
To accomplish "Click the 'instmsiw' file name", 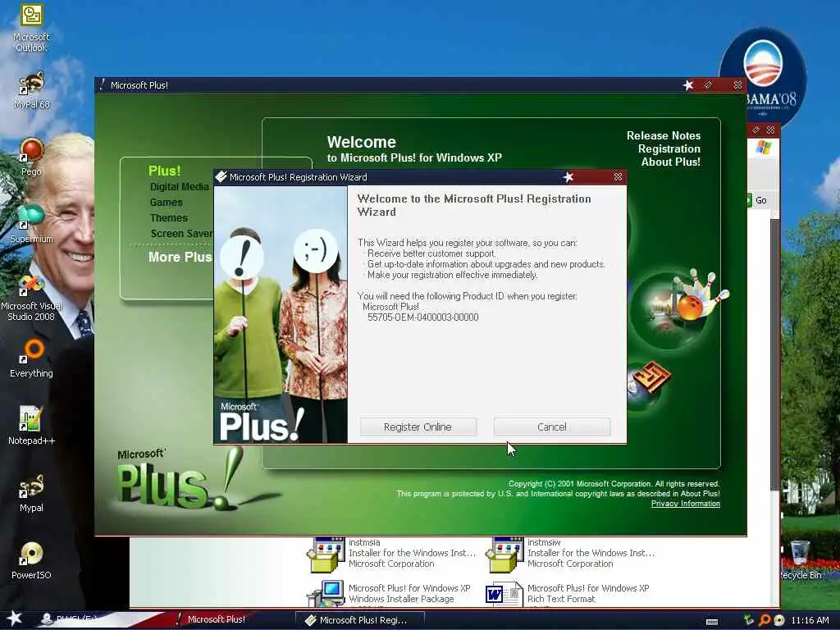I will tap(544, 542).
